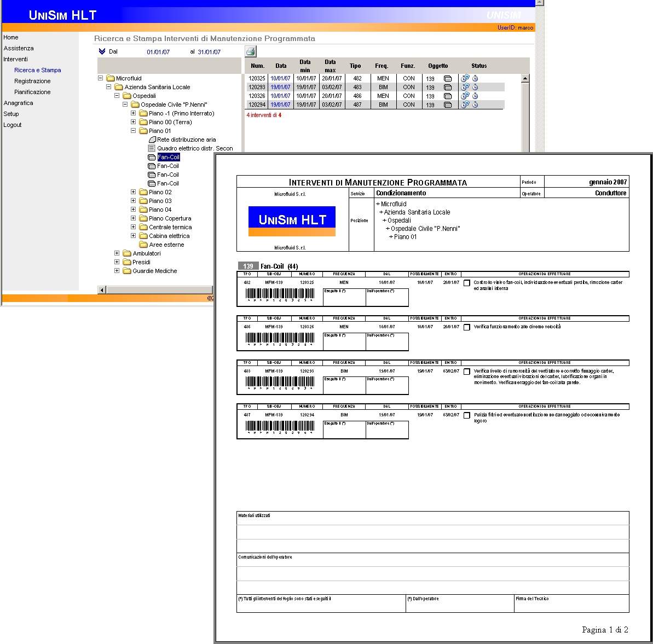653x644 pixels.
Task: Expand the Ambulatori node
Action: coord(117,253)
